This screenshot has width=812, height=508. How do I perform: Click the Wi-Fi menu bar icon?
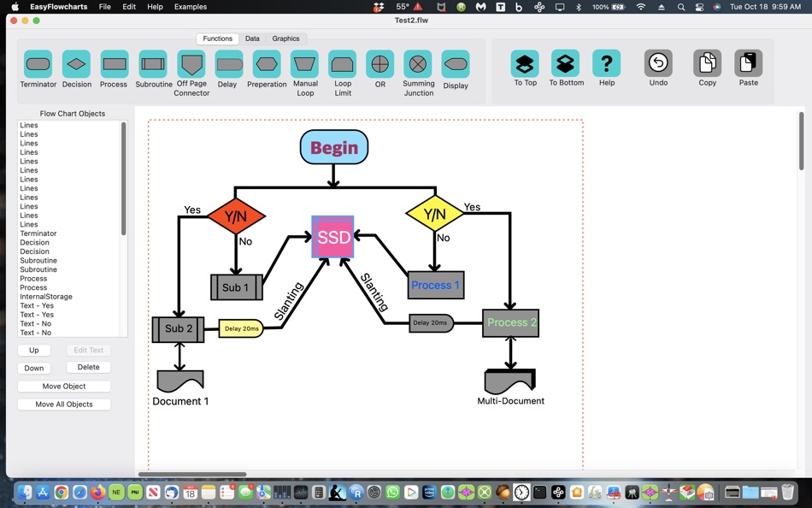pyautogui.click(x=641, y=7)
